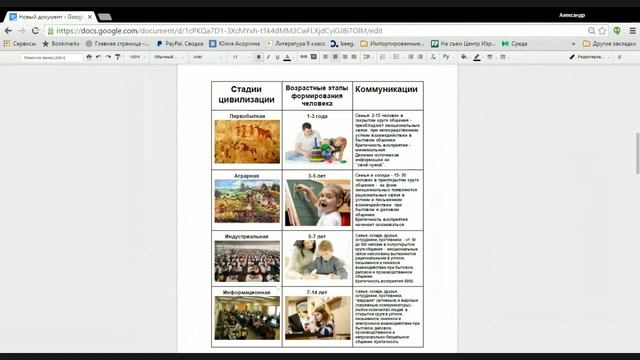The width and height of the screenshot is (640, 360).
Task: Open the input tools Ру dropdown
Action: point(448,57)
